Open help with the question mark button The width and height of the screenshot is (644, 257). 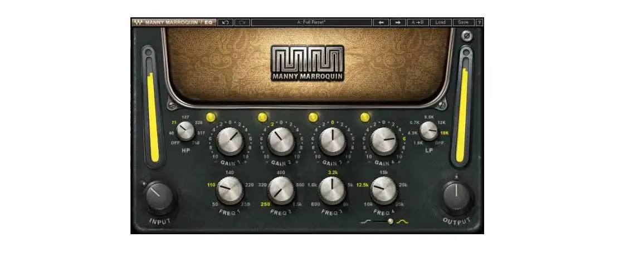coord(479,23)
